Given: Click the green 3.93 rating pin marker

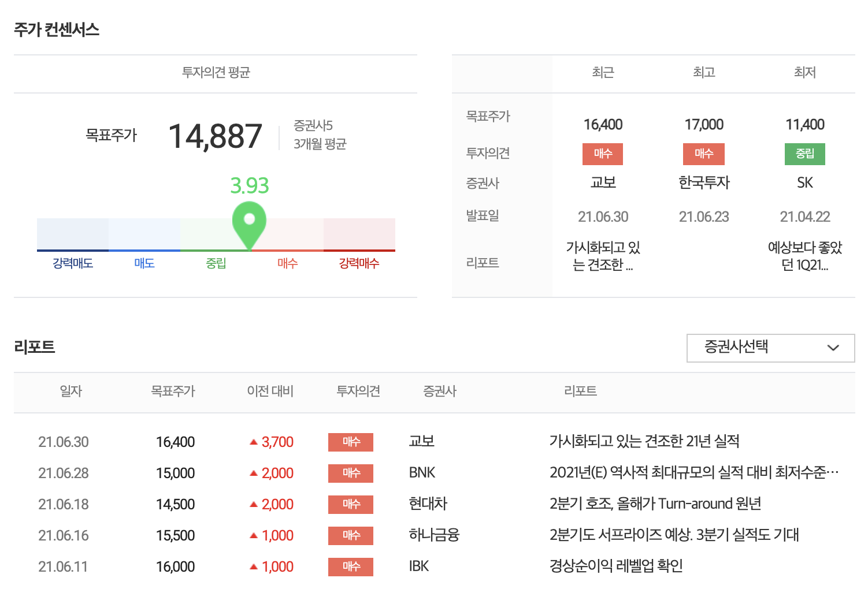Looking at the screenshot, I should 249,225.
